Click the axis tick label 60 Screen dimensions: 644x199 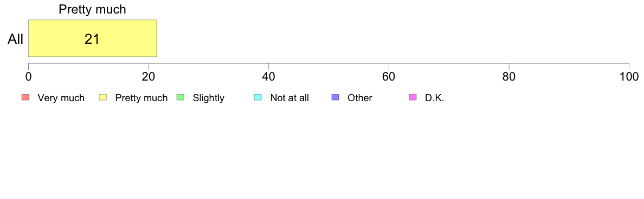point(389,76)
